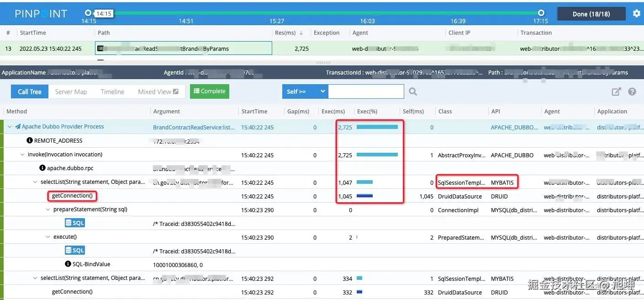Screen dimensions: 644x300
Task: Select the getConnection() row at 15:40:23 292
Action: point(322,292)
